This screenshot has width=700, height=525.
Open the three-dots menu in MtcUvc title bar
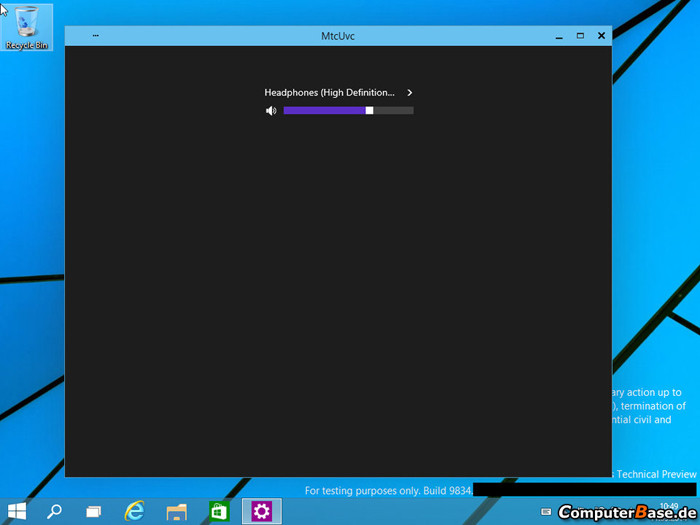pos(95,36)
